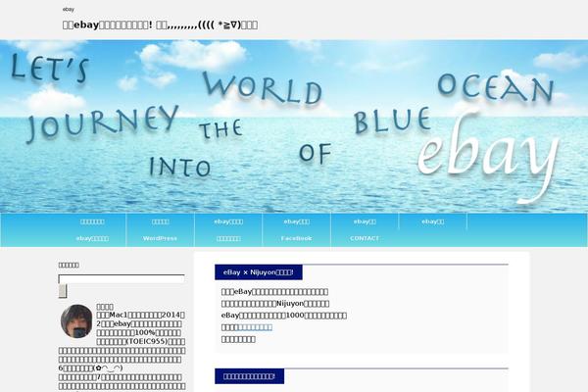Click the headline containing the kaomoji (((( *≧∇)
Image resolution: width=588 pixels, height=392 pixels.
pos(160,25)
